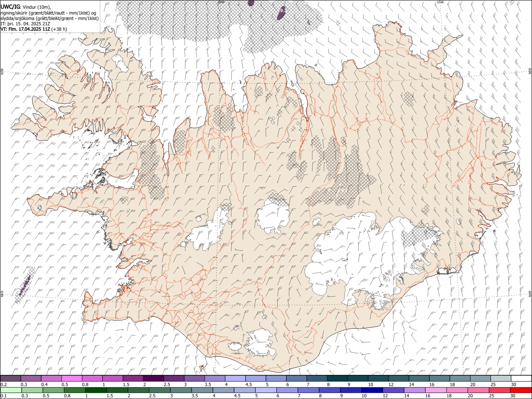Click the 'slydda/snjókoma (grátt/bleikt/grænt - mm/1klst)' line
Viewport: 532px width, 399px height.
click(49, 18)
